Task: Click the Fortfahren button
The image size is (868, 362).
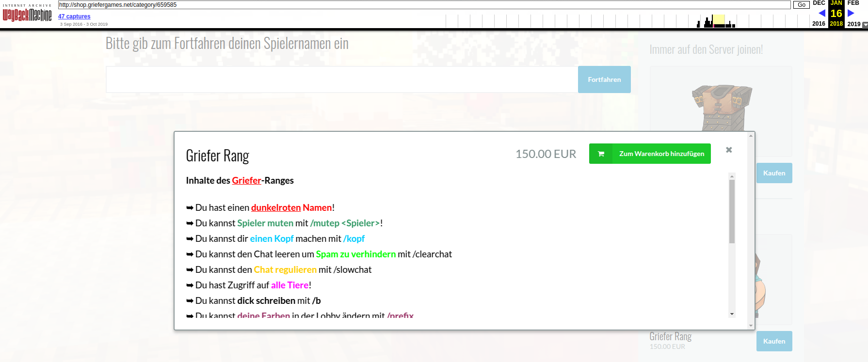Action: click(604, 79)
